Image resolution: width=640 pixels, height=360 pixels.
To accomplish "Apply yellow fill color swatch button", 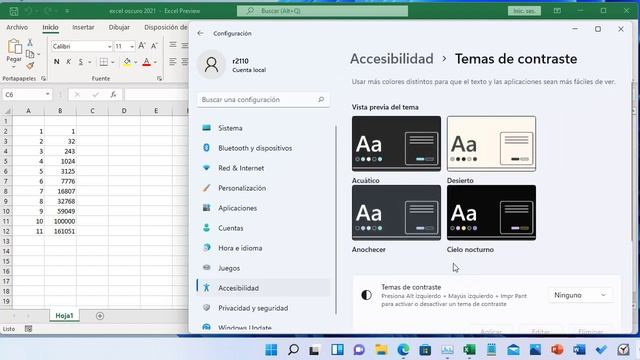I will point(127,62).
